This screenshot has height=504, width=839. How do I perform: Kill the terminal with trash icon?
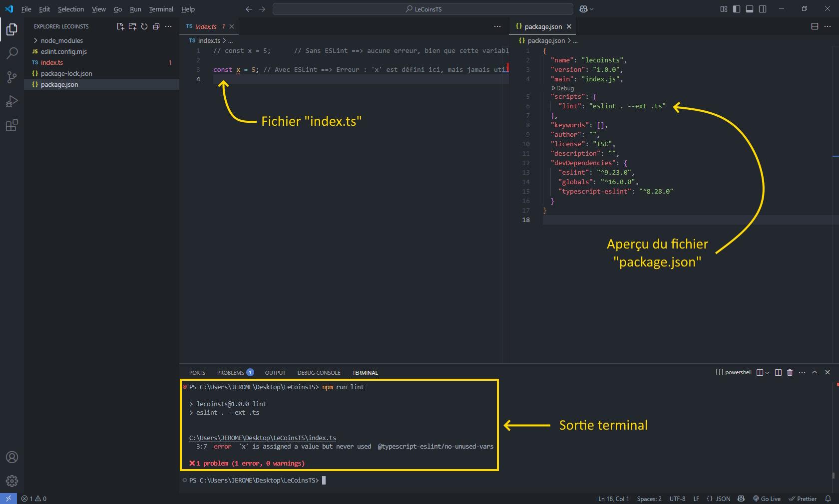tap(790, 372)
